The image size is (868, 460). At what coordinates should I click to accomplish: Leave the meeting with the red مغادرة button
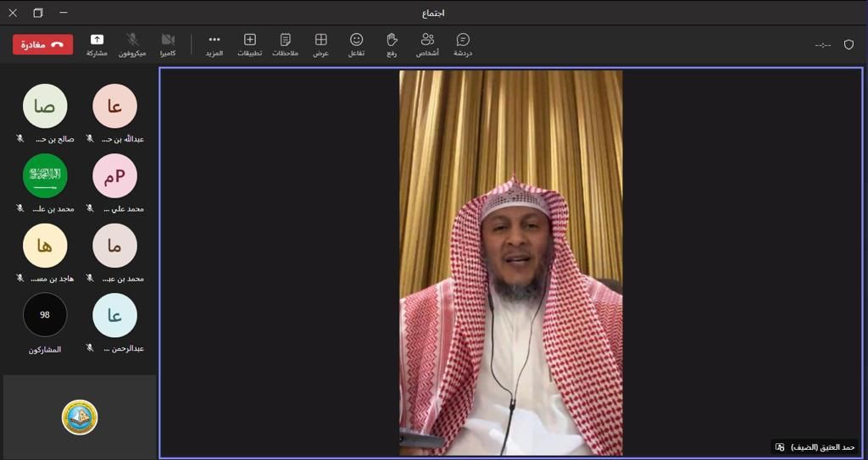tap(42, 45)
